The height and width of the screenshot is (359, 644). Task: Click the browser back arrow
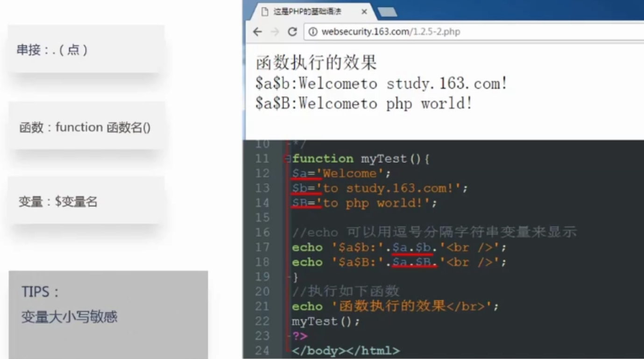coord(257,32)
